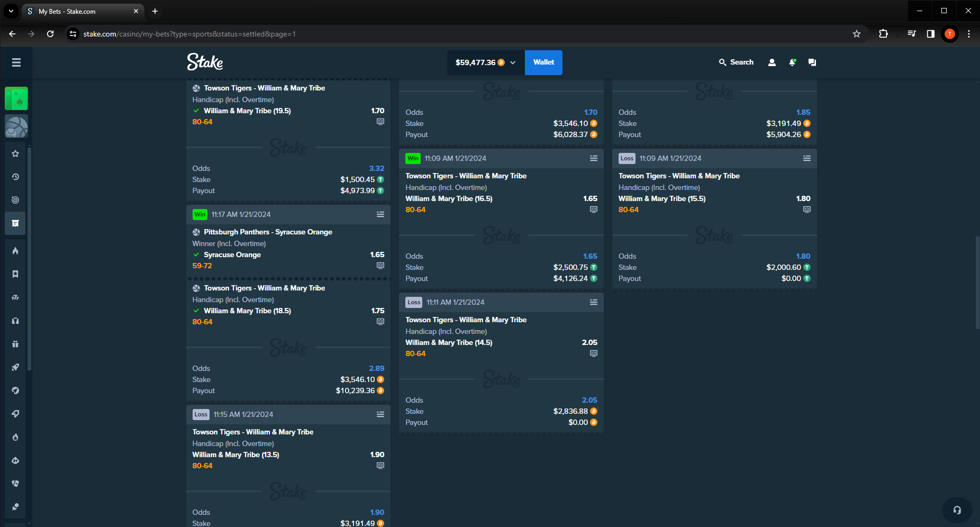Open scoreboard icon for William & Mary (13.5)
Image resolution: width=980 pixels, height=527 pixels.
380,466
